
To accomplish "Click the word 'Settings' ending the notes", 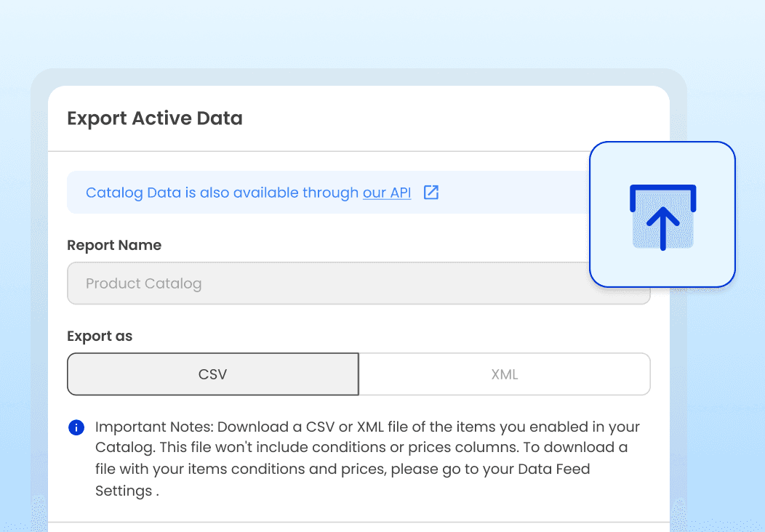I will tap(124, 491).
